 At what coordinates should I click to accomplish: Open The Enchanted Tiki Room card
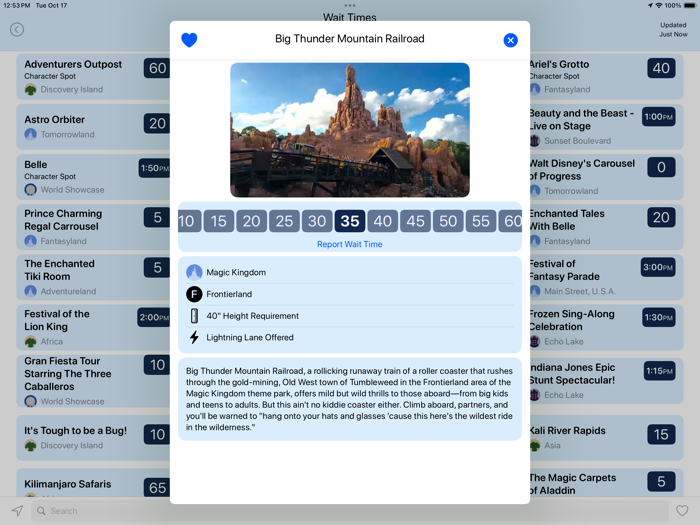click(93, 277)
